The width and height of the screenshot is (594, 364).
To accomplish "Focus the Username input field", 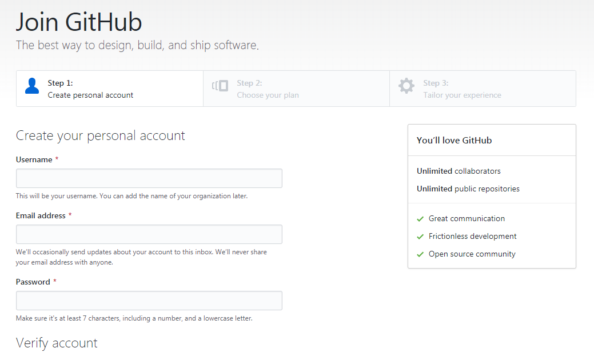I will 149,178.
